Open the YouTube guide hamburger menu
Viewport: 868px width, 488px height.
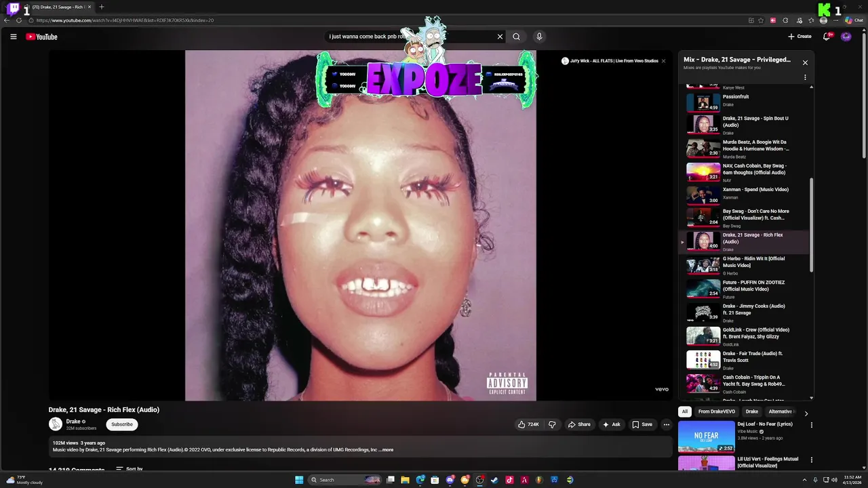pos(13,37)
